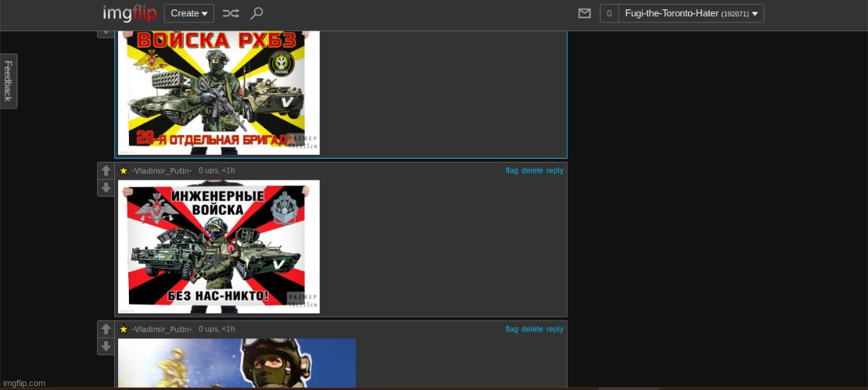Screen dimensions: 868x390
Task: Delete the masked soldier image comment
Action: [x=532, y=328]
